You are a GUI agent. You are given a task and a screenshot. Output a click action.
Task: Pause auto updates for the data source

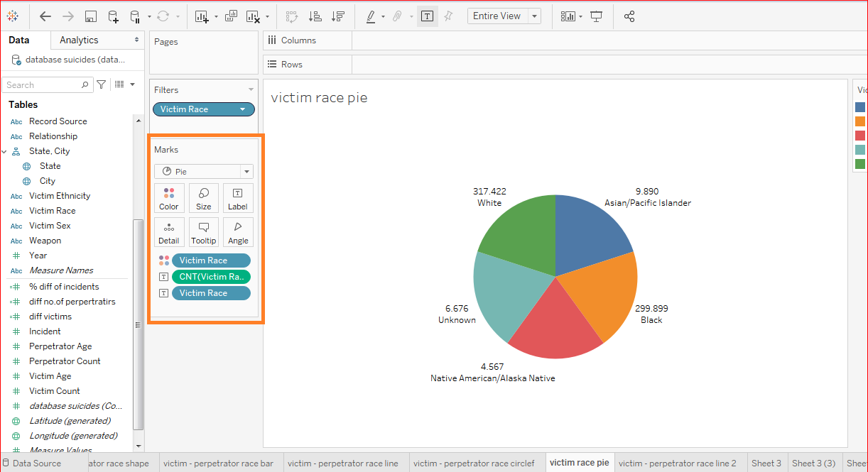click(x=135, y=16)
